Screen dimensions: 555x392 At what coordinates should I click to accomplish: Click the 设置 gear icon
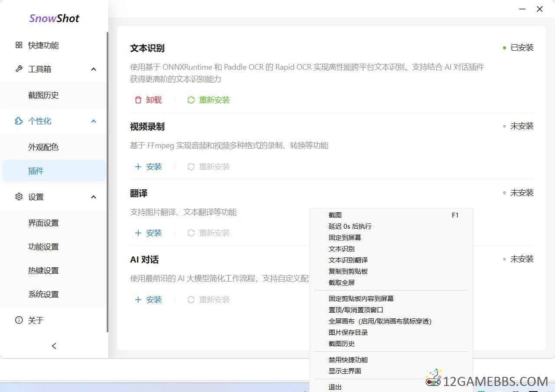[19, 197]
